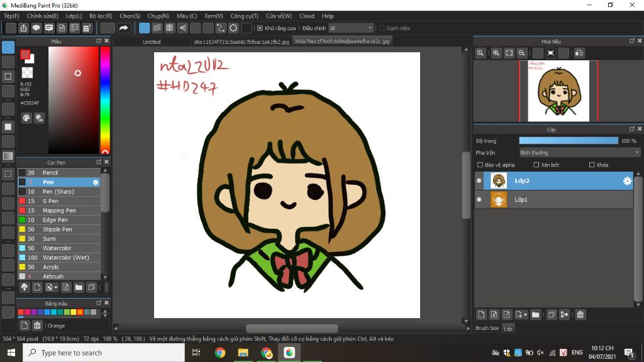Switch to the Untitled document tab
This screenshot has width=644, height=362.
coord(152,42)
